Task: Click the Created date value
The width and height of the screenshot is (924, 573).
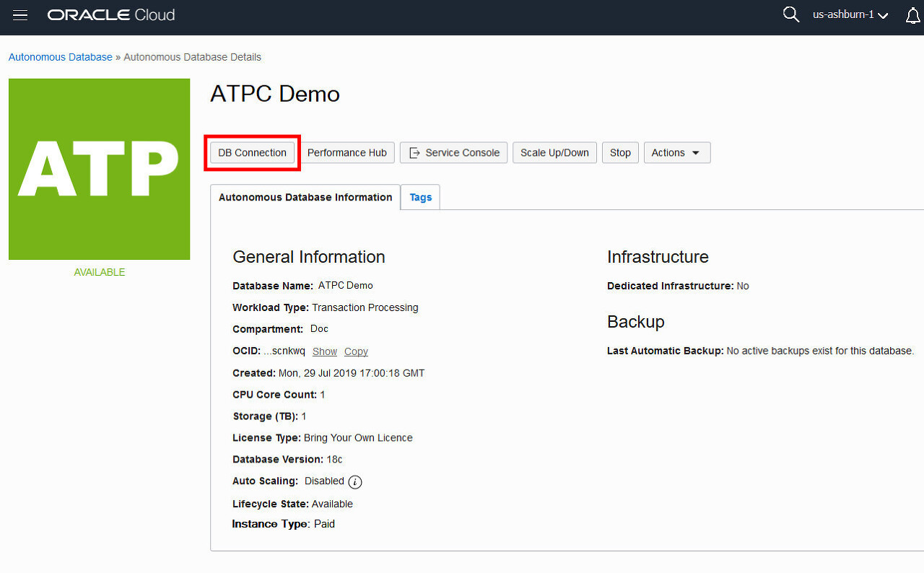Action: [352, 373]
